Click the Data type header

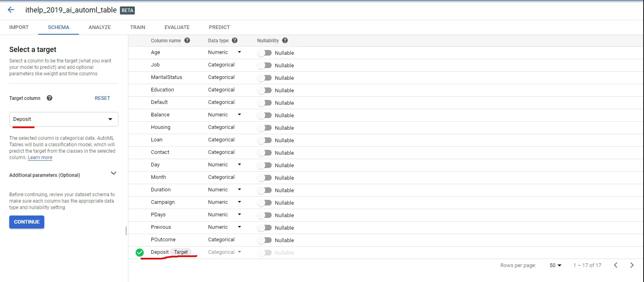218,41
